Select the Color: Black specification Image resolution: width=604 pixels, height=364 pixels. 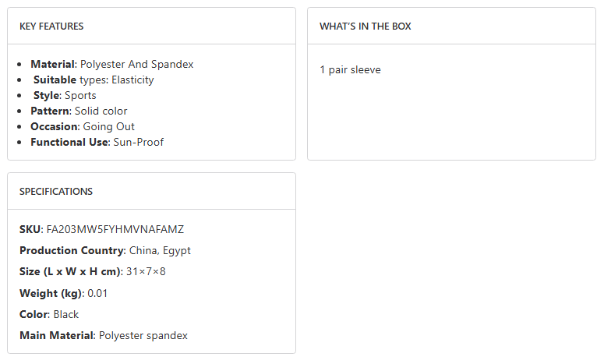coord(49,314)
